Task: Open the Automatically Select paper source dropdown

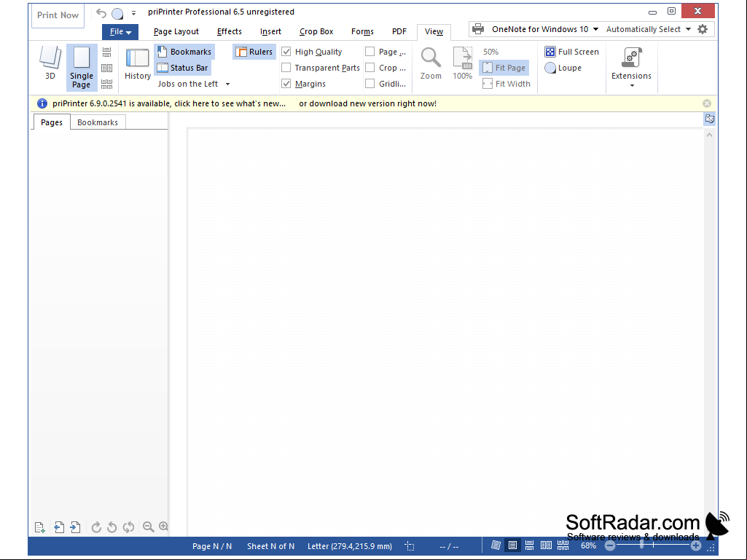Action: [x=649, y=29]
